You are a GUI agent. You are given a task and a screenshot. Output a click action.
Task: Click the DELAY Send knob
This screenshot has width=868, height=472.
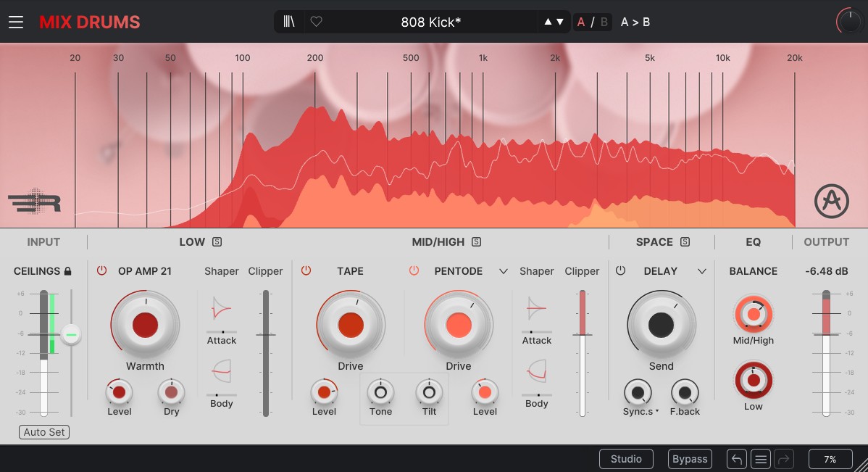pos(661,326)
